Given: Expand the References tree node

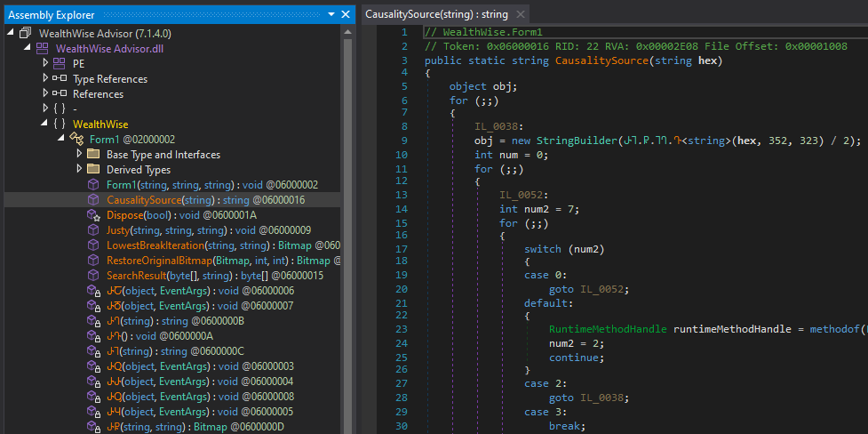Looking at the screenshot, I should [46, 94].
